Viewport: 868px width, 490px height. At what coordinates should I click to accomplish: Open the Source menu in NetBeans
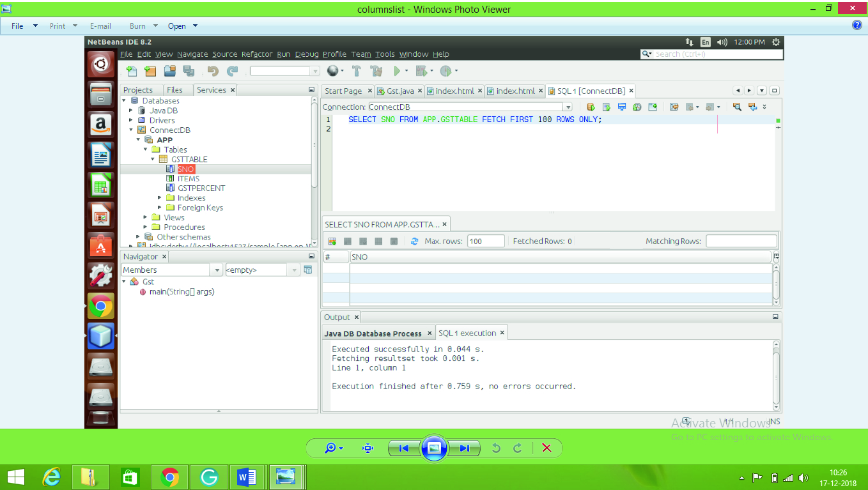[224, 54]
